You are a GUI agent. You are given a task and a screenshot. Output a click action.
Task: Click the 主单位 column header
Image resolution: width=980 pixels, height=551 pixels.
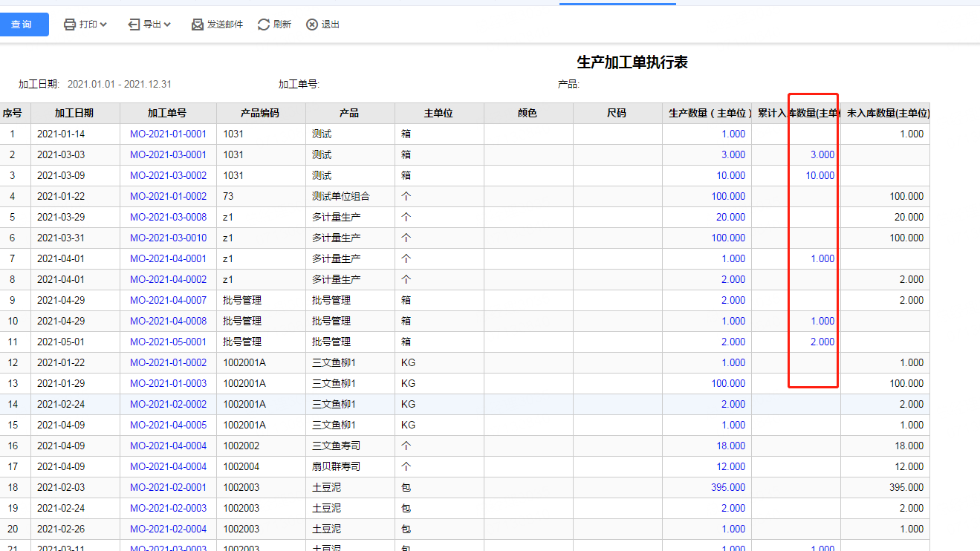coord(439,114)
